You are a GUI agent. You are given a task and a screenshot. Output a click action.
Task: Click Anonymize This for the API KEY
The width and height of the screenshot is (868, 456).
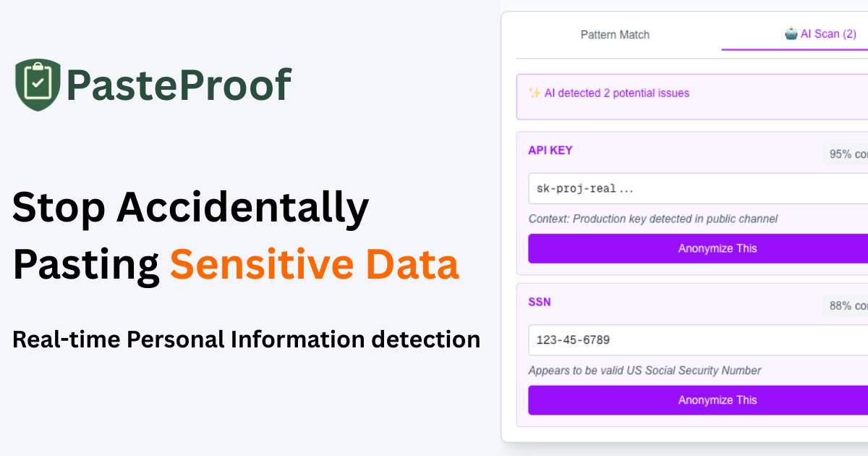point(716,248)
